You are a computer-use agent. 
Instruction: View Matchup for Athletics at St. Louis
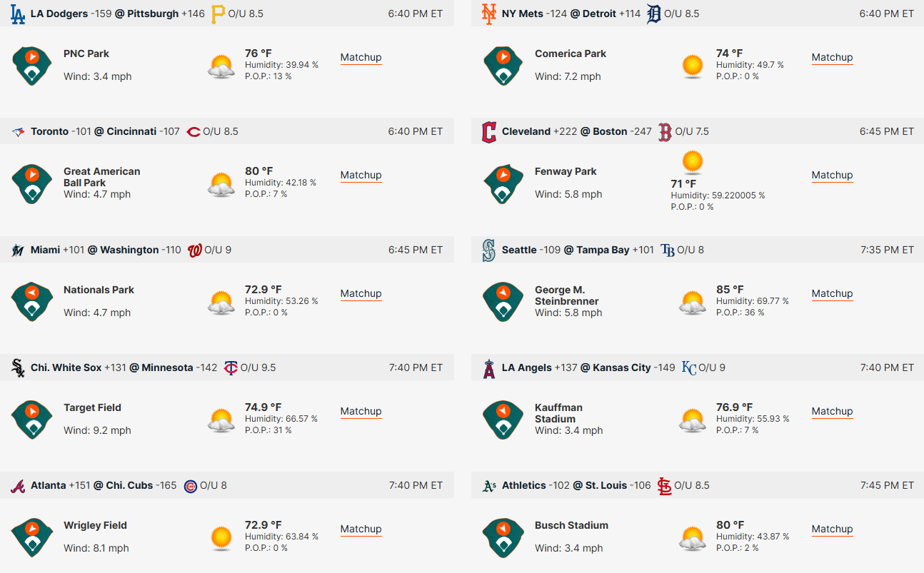832,529
